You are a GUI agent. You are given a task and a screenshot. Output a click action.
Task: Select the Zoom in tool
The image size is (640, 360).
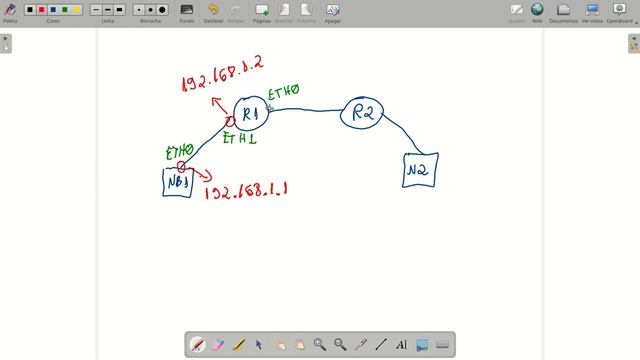pyautogui.click(x=320, y=344)
